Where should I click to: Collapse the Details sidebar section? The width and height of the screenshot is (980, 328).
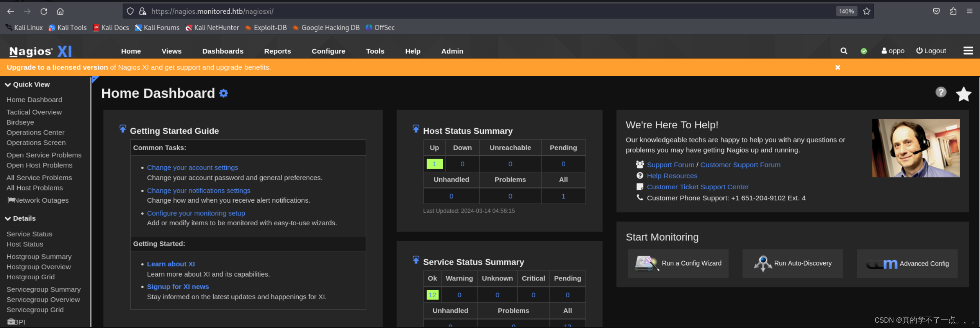click(x=20, y=218)
